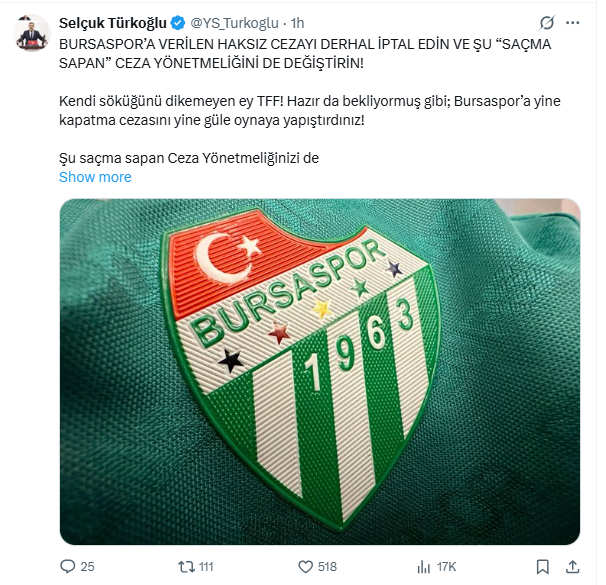Click the 1h timestamp link

click(x=297, y=23)
